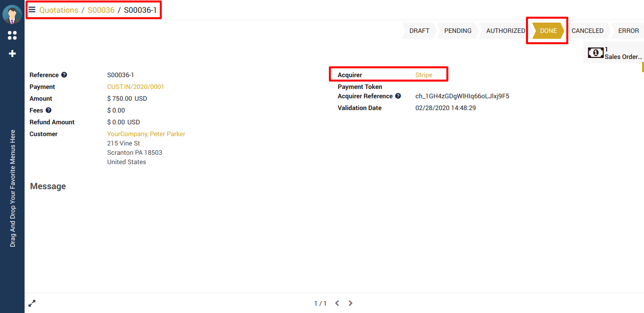Click help icon beside Acquirer Reference
Image resolution: width=644 pixels, height=313 pixels.
tap(398, 96)
